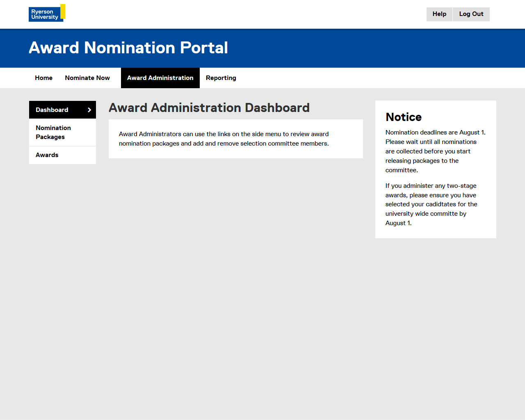Click the Award Administration Dashboard heading
The height and width of the screenshot is (420, 525).
click(209, 108)
